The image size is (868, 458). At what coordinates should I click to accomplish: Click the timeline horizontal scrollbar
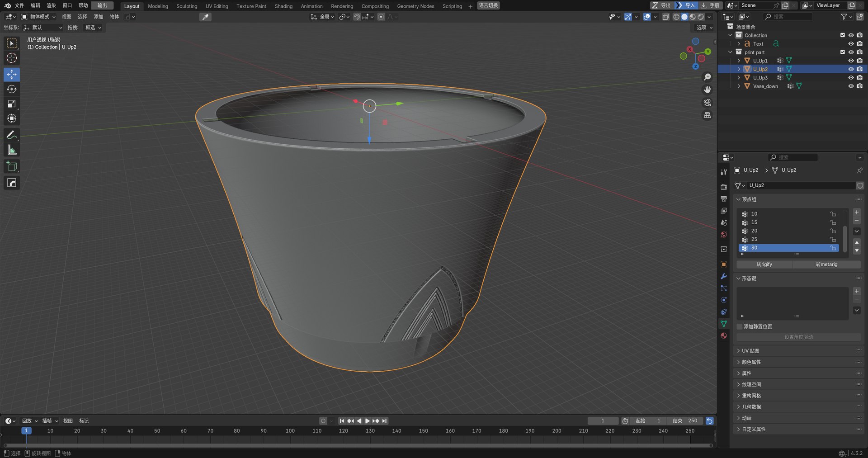(357, 445)
